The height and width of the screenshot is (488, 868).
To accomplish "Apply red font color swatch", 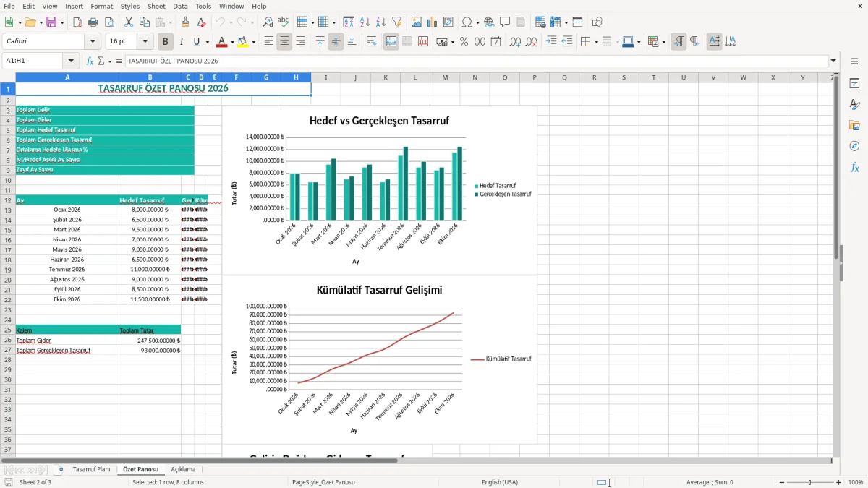I will pyautogui.click(x=221, y=42).
